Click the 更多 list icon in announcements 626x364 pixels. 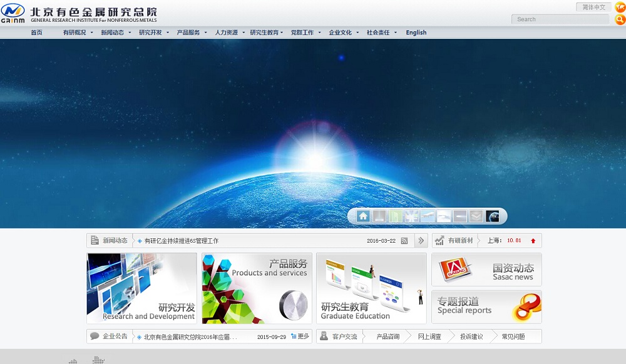point(294,336)
